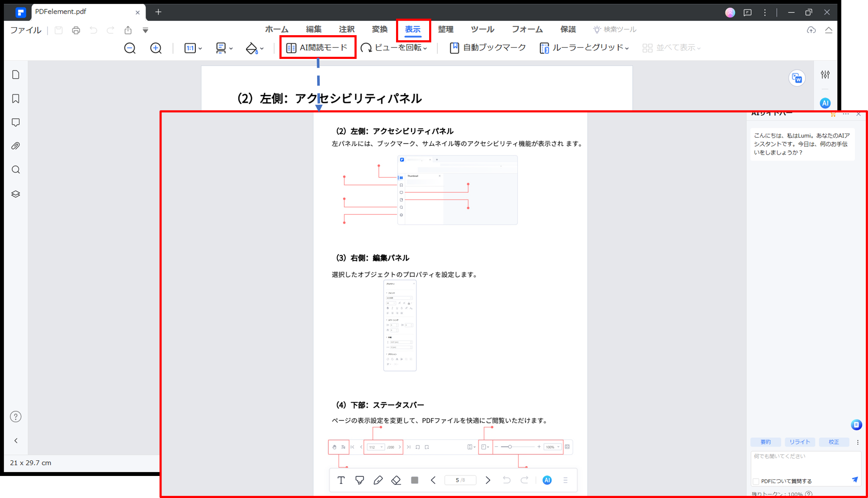Screen dimensions: 868x498
Task: Toggle the properties panel with the sliders icon
Action: point(825,74)
